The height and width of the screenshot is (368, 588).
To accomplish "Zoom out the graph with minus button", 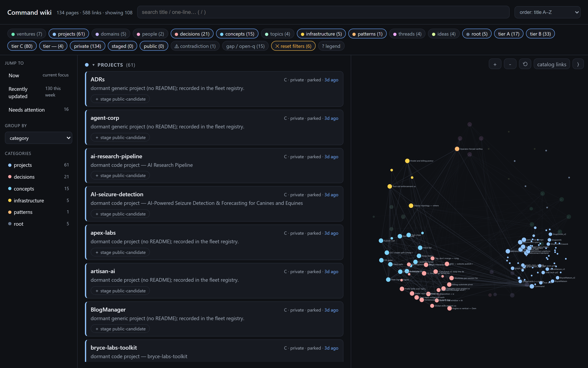I will (x=510, y=64).
